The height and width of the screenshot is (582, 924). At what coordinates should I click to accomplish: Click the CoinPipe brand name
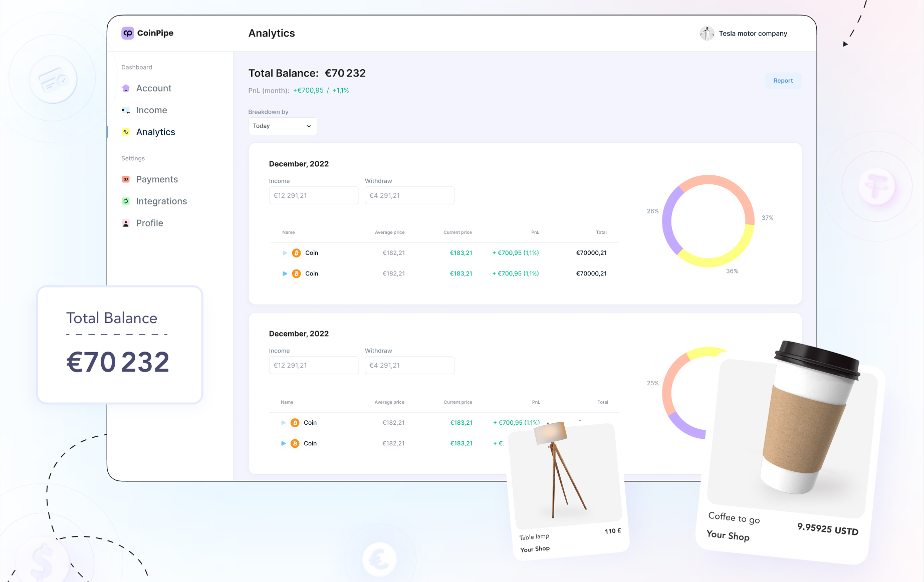tap(155, 33)
